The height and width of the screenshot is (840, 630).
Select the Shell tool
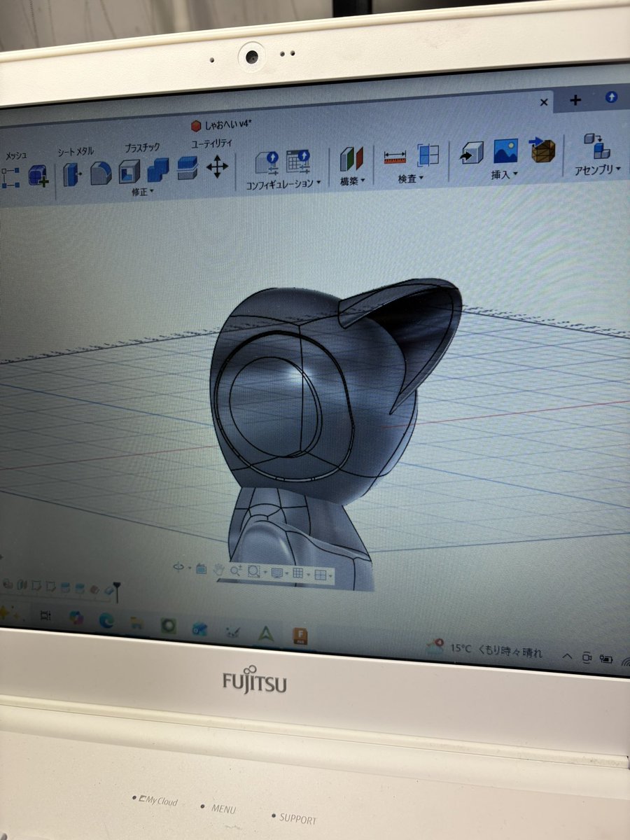pyautogui.click(x=129, y=171)
